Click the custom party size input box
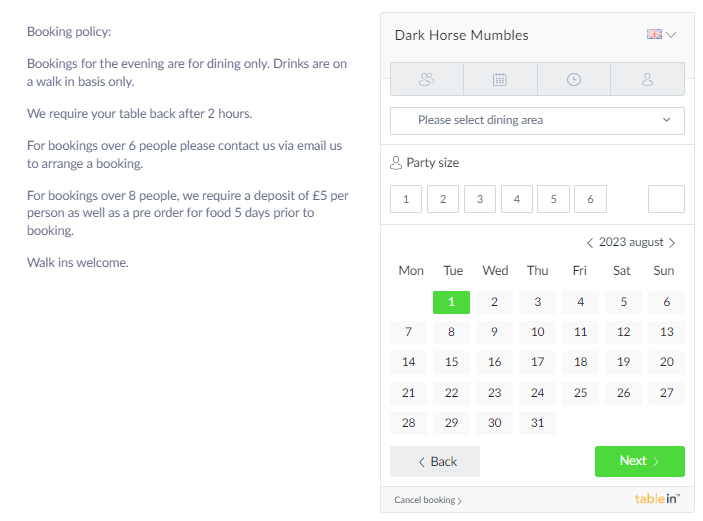The height and width of the screenshot is (521, 703). click(x=666, y=199)
